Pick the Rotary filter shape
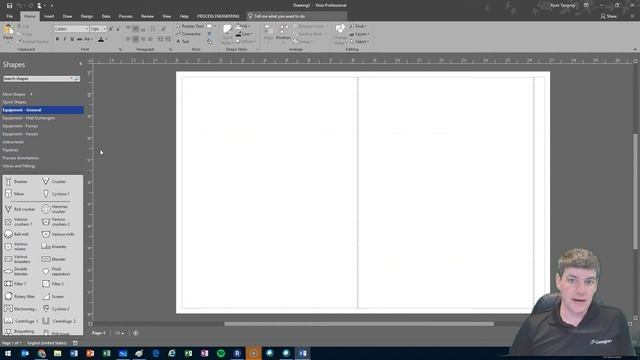 click(20, 296)
